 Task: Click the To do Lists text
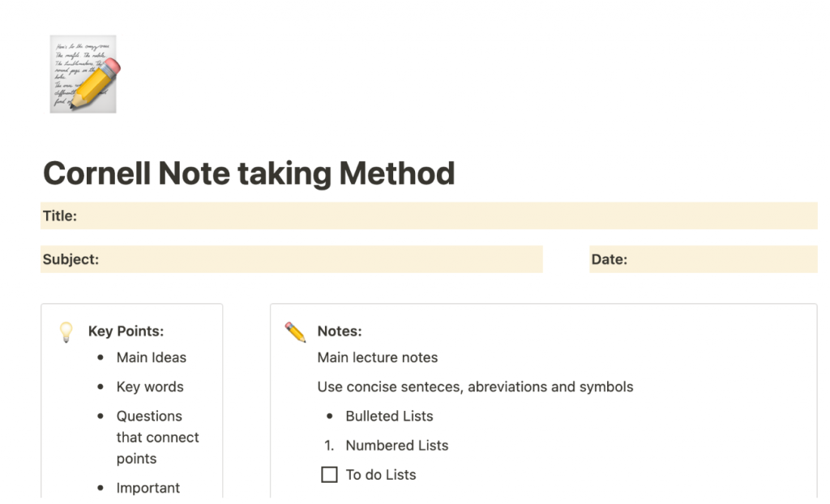point(380,475)
